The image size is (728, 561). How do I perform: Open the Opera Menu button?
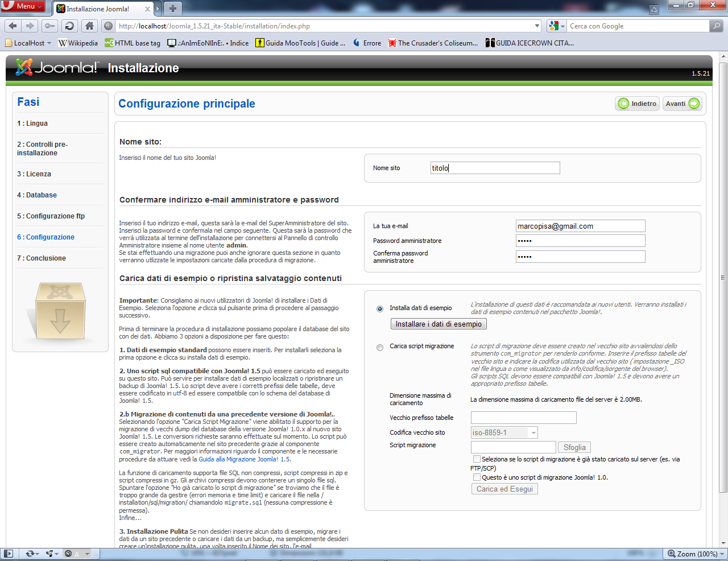pos(23,6)
